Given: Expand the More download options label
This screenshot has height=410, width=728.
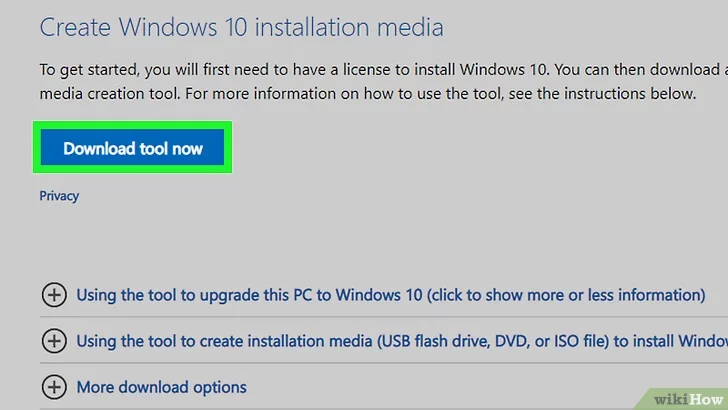Looking at the screenshot, I should [161, 387].
